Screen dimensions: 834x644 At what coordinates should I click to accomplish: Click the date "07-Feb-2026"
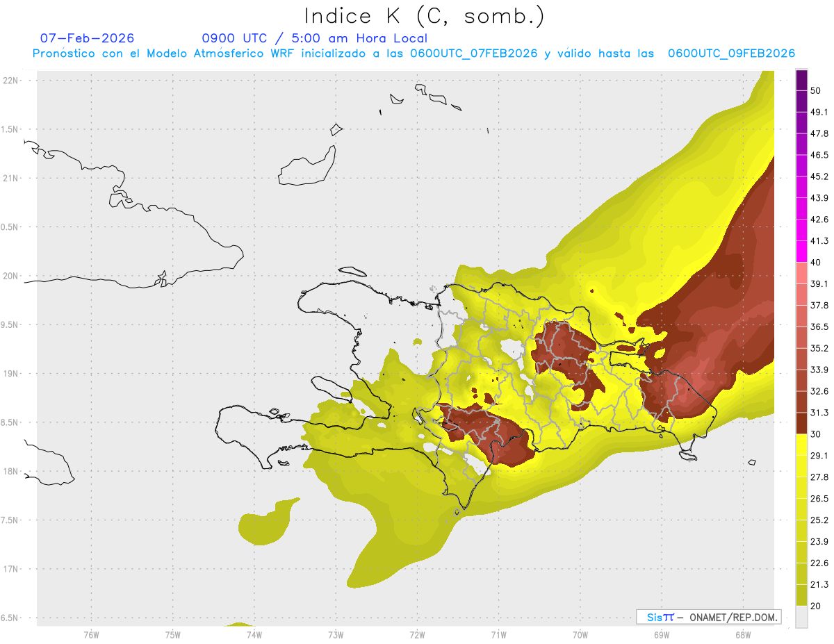pyautogui.click(x=88, y=38)
